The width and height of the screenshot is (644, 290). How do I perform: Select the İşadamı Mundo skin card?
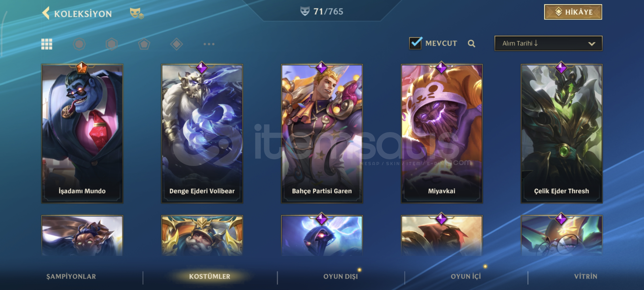(82, 133)
